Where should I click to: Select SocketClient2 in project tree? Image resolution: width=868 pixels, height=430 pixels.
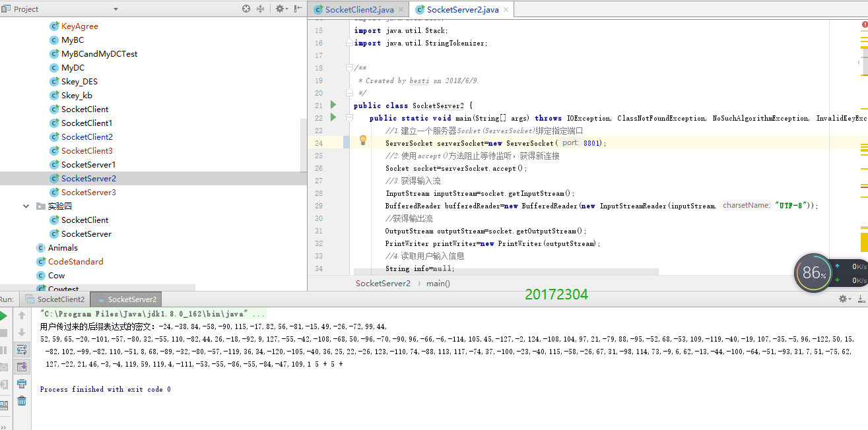point(86,137)
